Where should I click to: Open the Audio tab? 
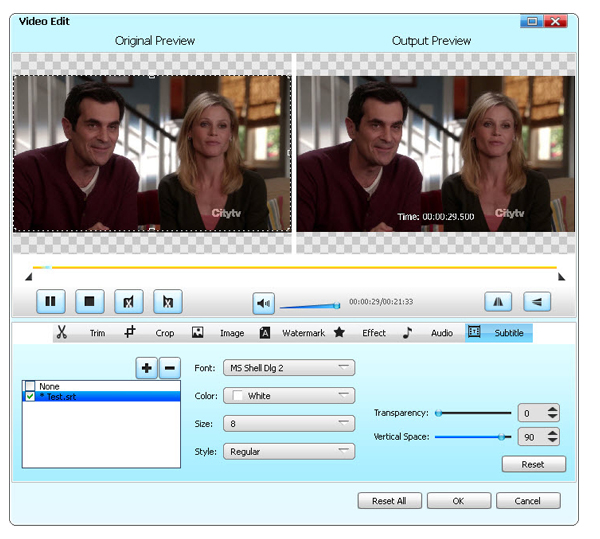point(442,333)
